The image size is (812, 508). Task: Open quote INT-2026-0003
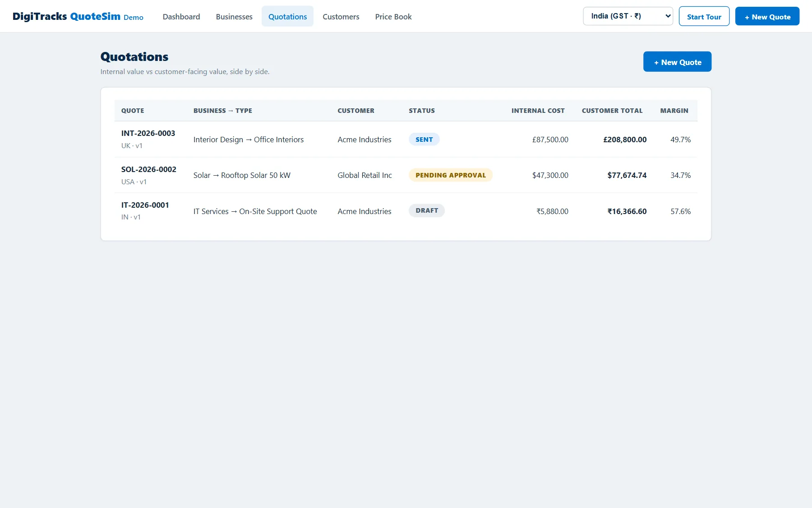coord(148,133)
